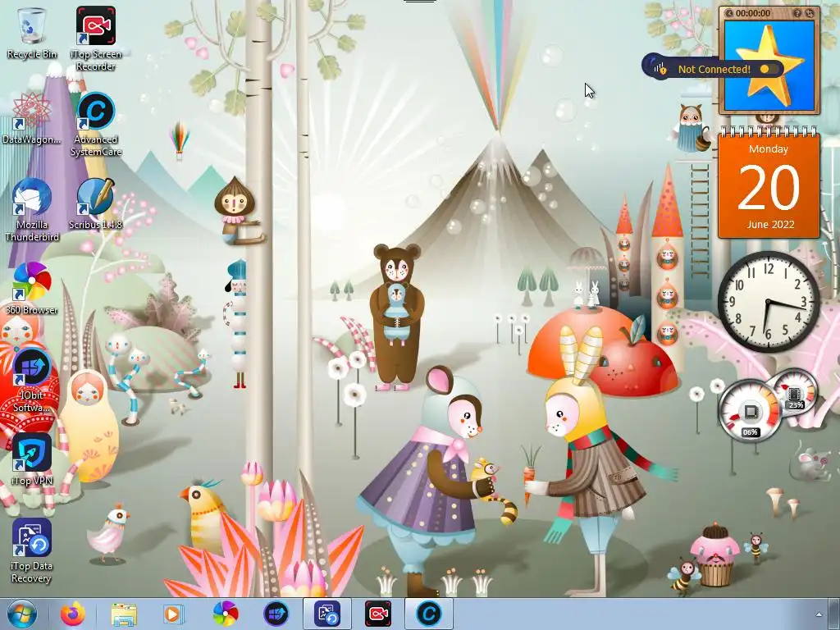
Task: Open iTop Screen Recorder taskbar icon
Action: 377,614
